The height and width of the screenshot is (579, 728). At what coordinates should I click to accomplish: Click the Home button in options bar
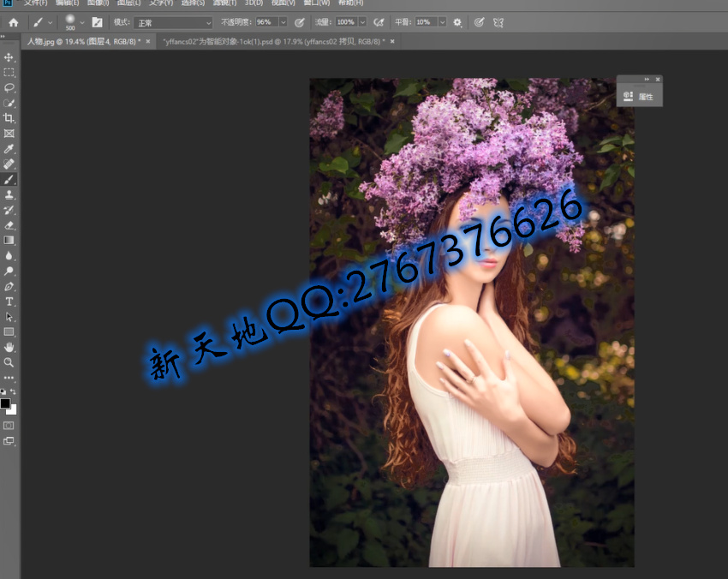tap(13, 22)
